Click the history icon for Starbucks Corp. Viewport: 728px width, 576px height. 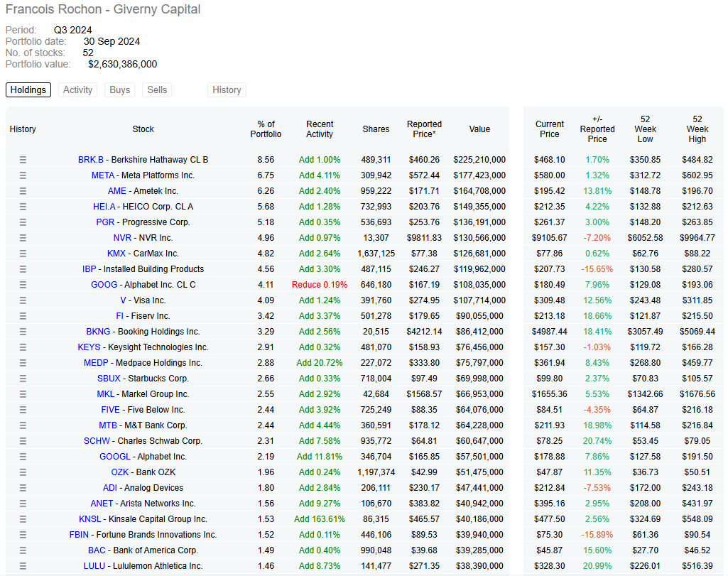click(23, 379)
